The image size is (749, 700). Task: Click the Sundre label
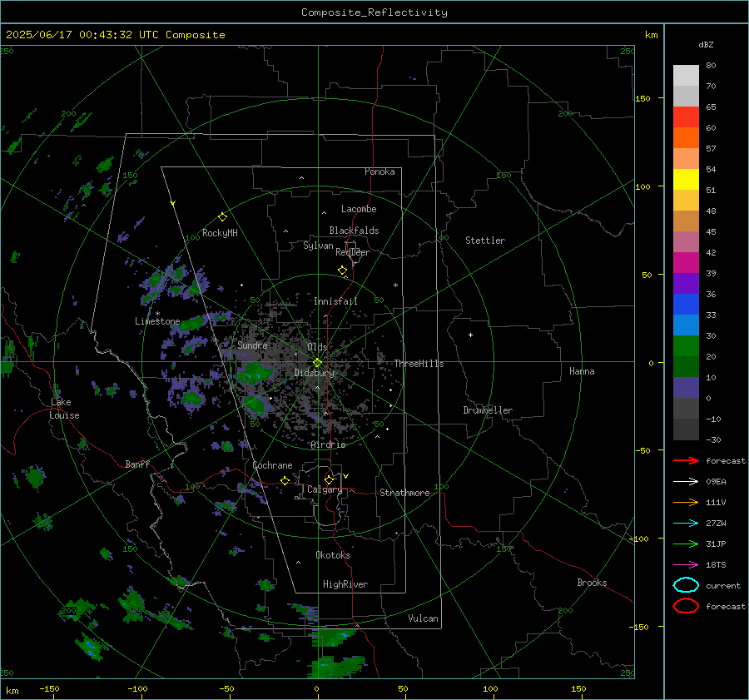[x=252, y=345]
